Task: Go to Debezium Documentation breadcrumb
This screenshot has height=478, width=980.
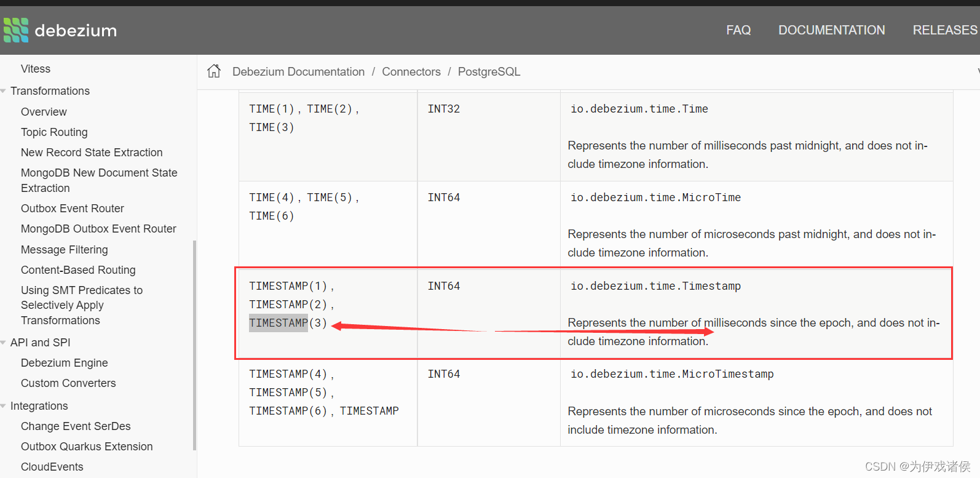Action: (x=298, y=72)
